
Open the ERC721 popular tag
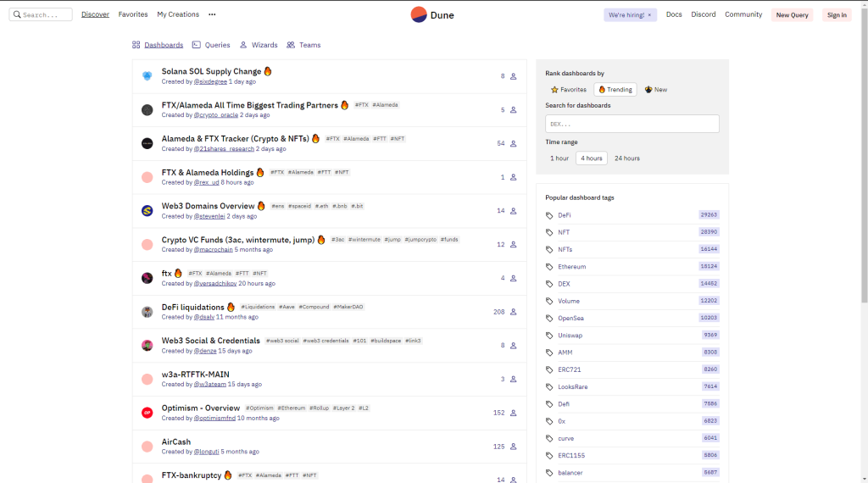[570, 369]
